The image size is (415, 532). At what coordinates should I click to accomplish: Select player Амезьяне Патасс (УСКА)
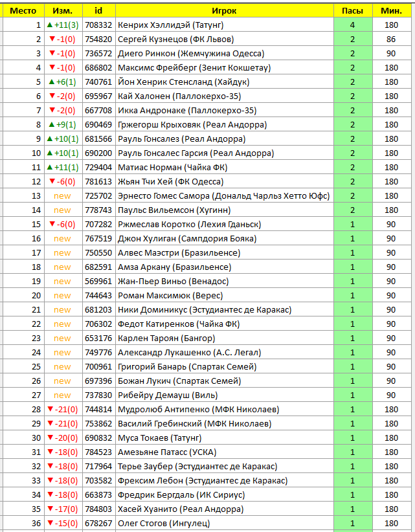coord(167,452)
